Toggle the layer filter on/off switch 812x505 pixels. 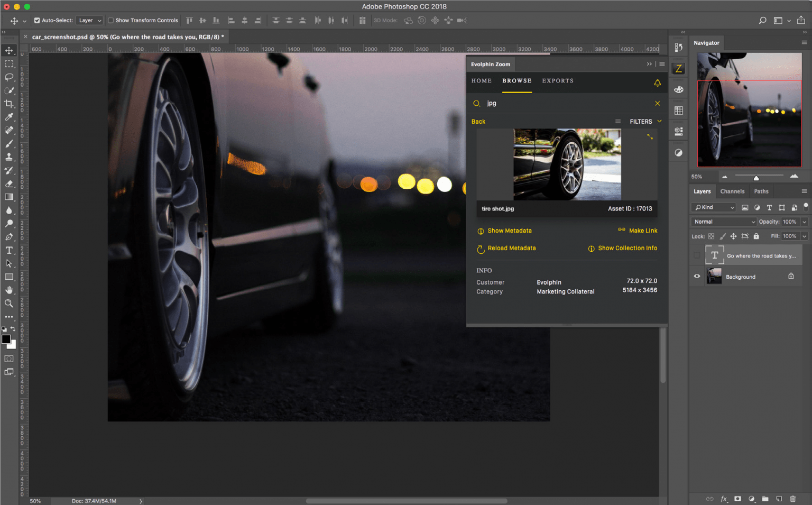(x=806, y=207)
